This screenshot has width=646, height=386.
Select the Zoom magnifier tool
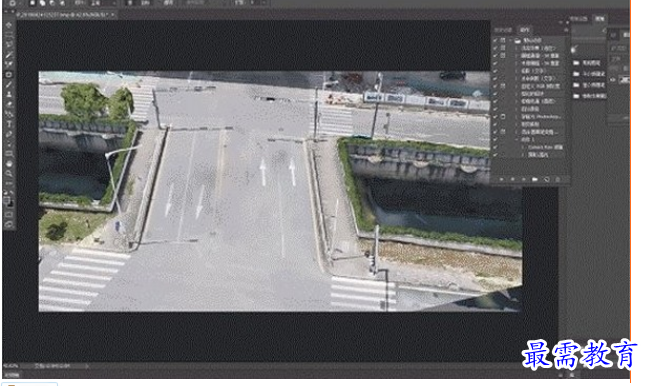pyautogui.click(x=9, y=173)
